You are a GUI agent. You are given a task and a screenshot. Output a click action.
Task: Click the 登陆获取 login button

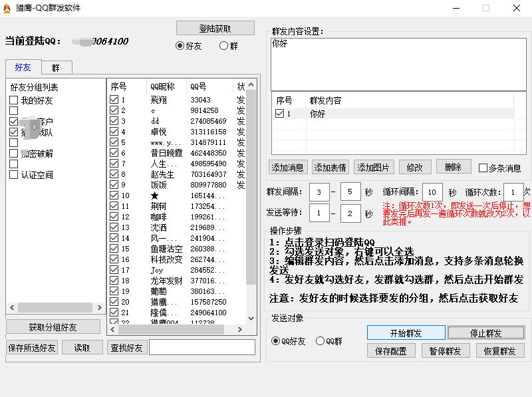(215, 28)
